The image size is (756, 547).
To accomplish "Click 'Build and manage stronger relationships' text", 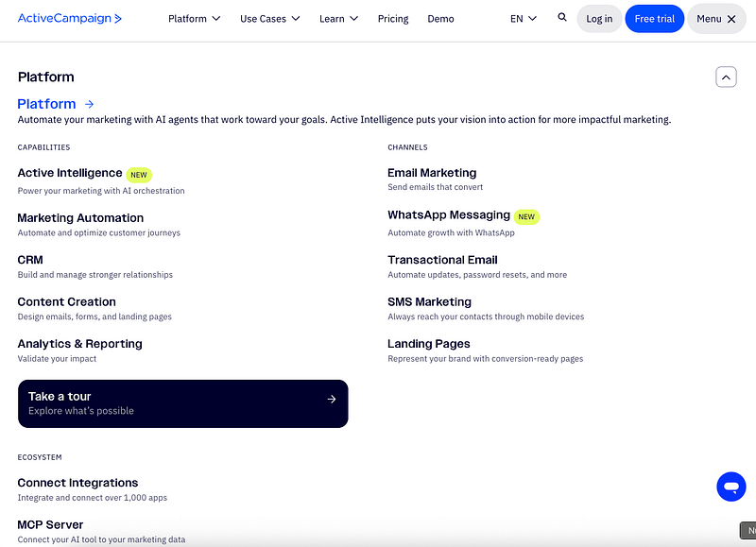I will pyautogui.click(x=95, y=274).
